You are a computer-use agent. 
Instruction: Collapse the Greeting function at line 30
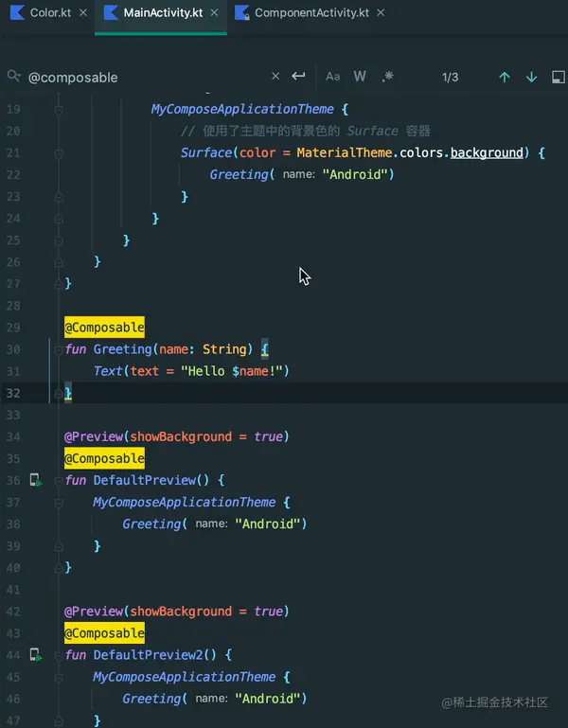pos(59,350)
